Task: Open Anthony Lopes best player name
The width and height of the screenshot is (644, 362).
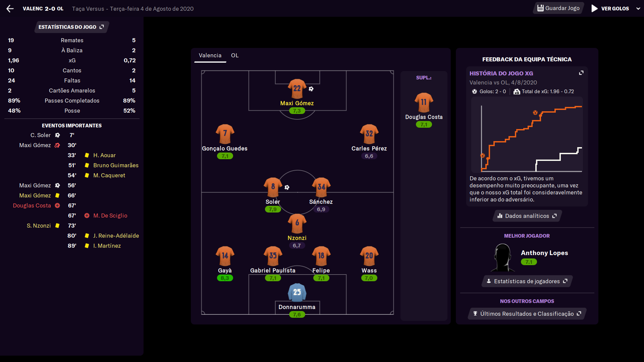Action: point(544,253)
